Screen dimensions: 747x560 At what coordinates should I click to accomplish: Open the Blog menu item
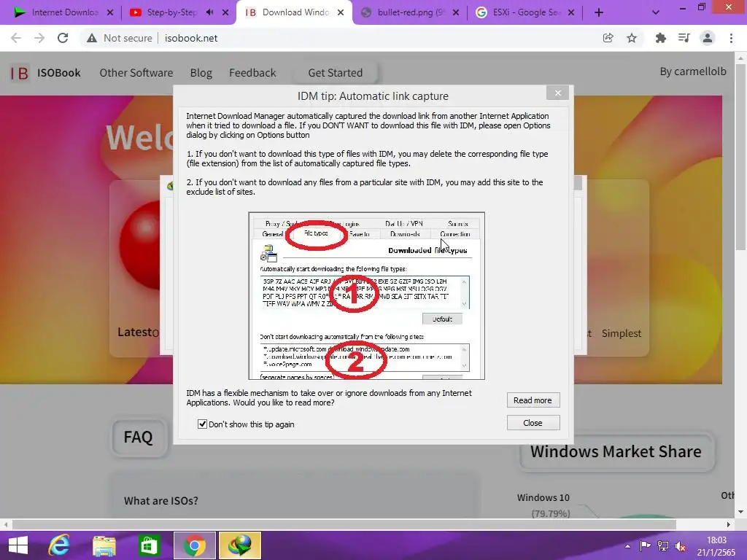pyautogui.click(x=201, y=73)
